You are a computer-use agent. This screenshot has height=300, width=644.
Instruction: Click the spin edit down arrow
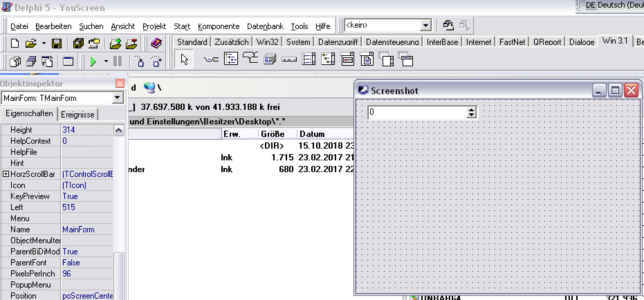point(471,115)
